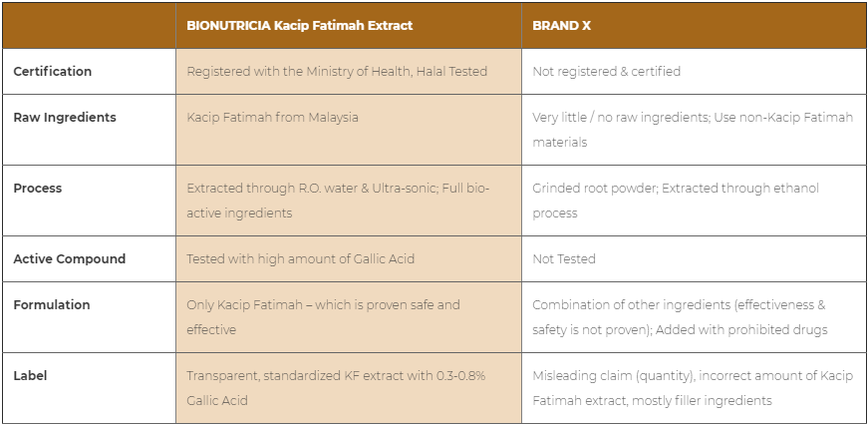Select 'Kacip Fatimah from Malaysia' cell
The height and width of the screenshot is (425, 868).
pyautogui.click(x=272, y=118)
